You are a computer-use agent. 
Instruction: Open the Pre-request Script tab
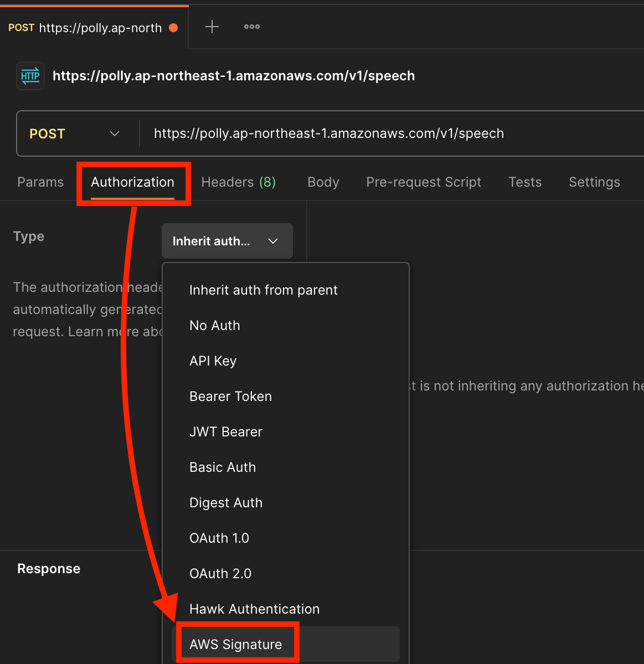pos(424,182)
